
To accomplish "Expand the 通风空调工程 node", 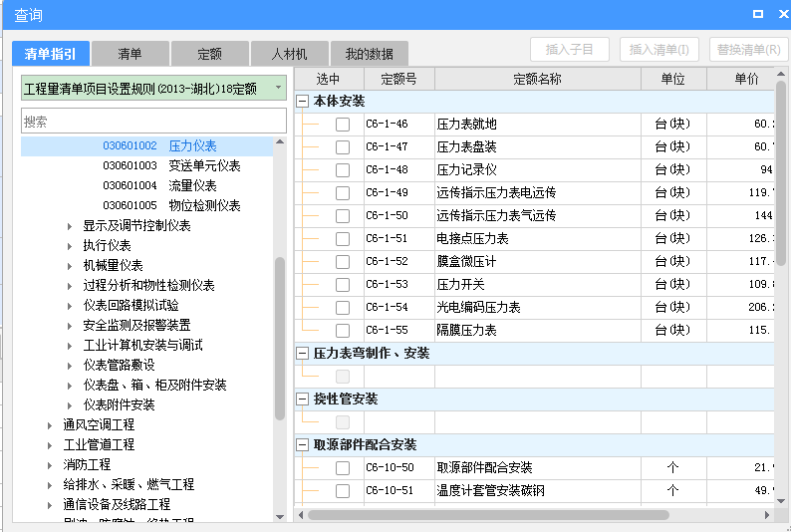I will click(50, 425).
